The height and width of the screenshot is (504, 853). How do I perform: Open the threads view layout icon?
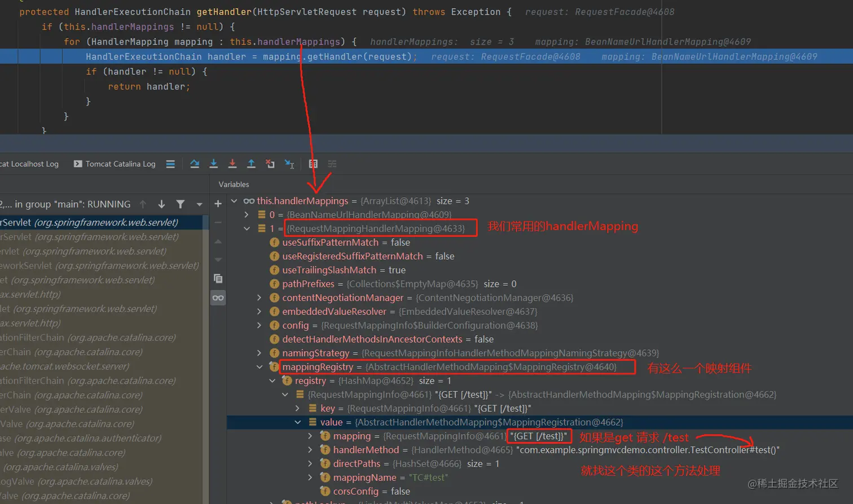click(x=313, y=163)
